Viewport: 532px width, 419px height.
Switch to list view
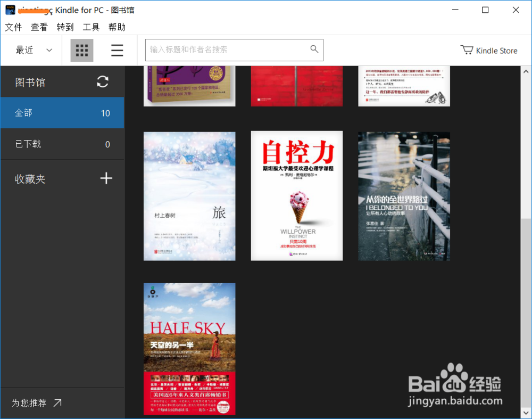(x=117, y=50)
